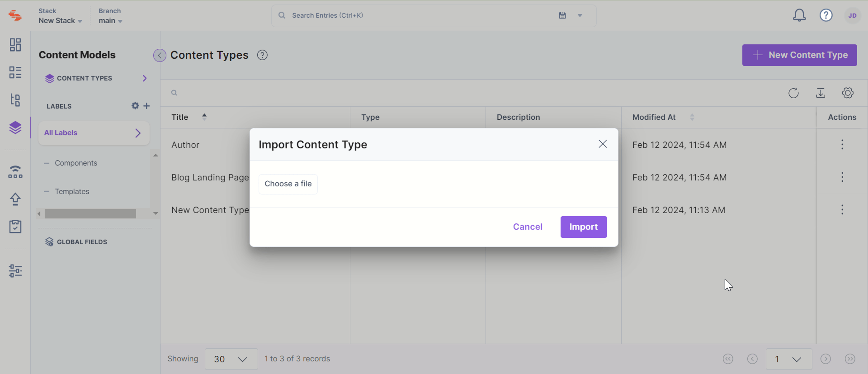Click Choose a file button
The image size is (868, 374).
[288, 184]
